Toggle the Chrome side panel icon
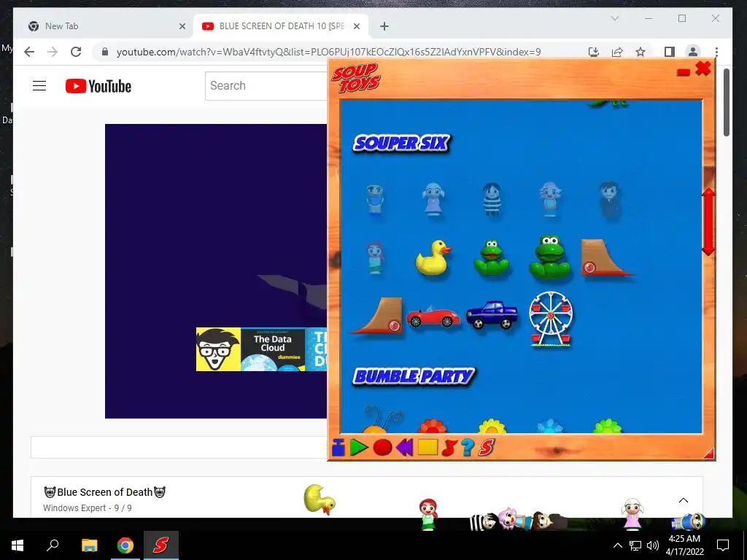This screenshot has width=747, height=560. click(x=670, y=52)
